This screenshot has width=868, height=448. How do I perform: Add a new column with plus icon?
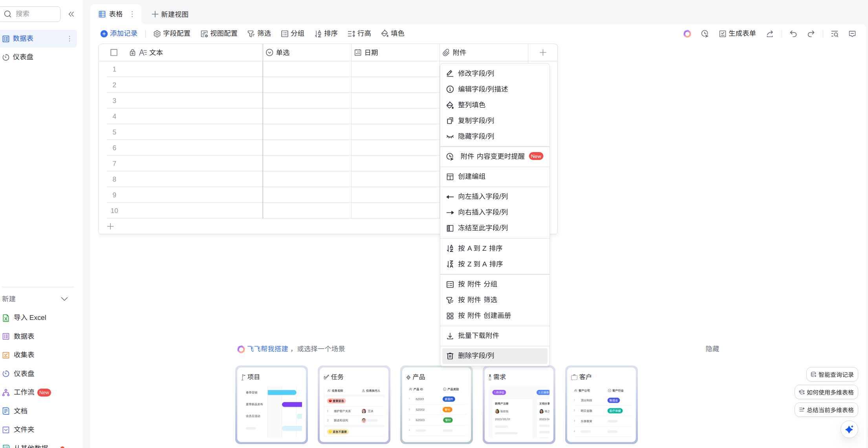pyautogui.click(x=543, y=52)
